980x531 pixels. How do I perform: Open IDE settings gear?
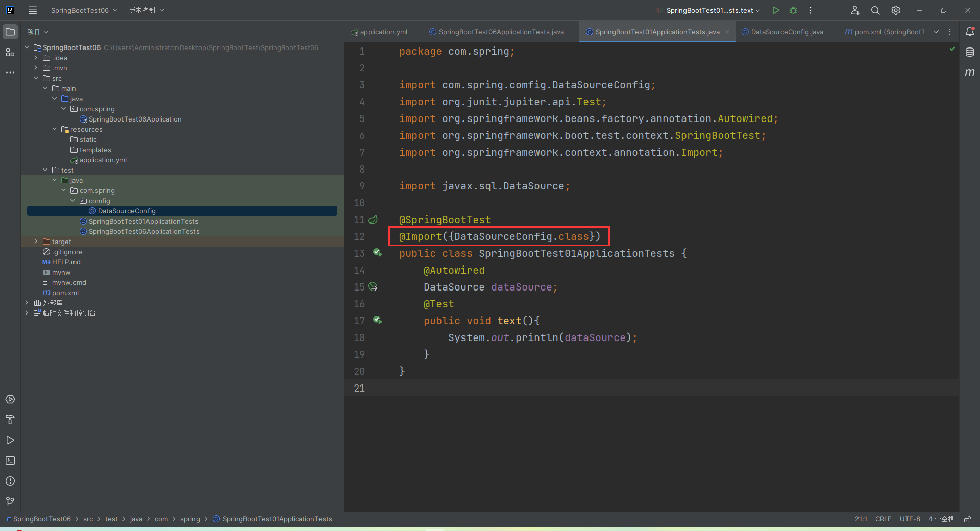(x=896, y=10)
